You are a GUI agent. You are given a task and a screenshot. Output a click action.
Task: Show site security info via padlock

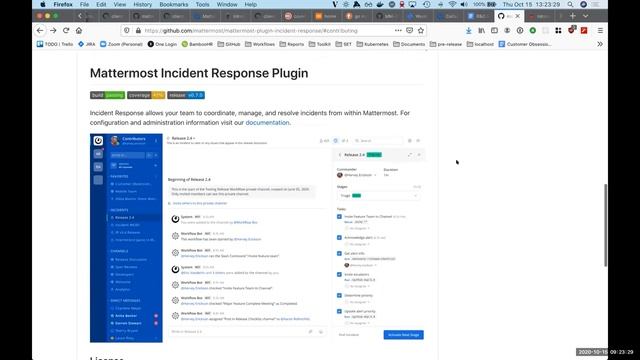click(138, 31)
